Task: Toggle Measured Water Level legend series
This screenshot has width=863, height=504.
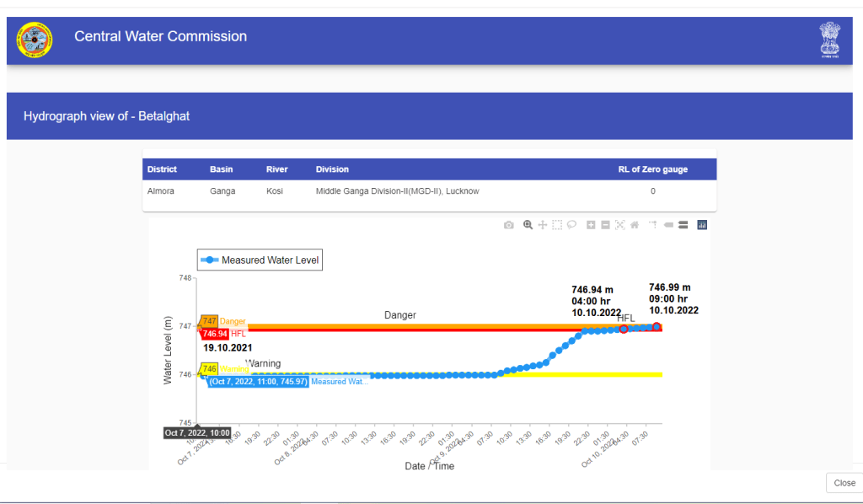Action: point(260,260)
